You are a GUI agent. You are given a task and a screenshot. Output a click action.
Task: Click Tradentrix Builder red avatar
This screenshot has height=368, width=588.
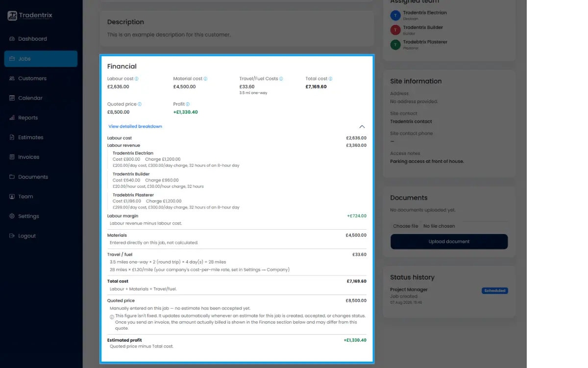point(395,30)
